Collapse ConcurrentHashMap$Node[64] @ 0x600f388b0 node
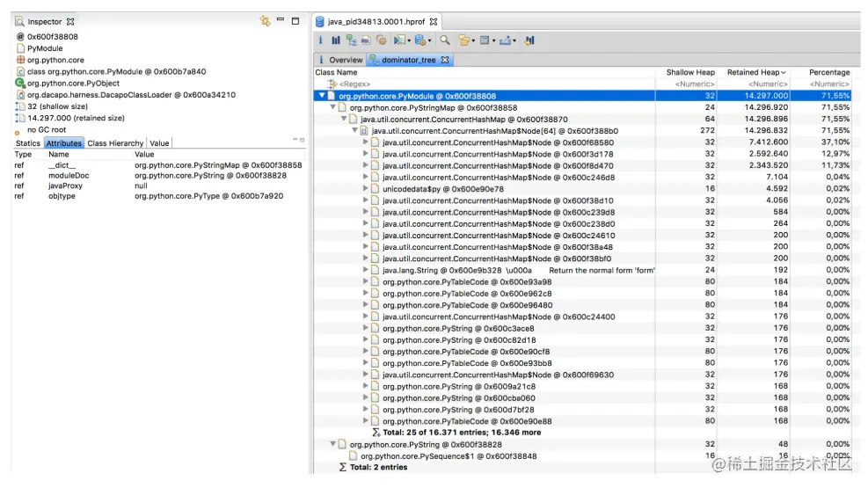 pos(354,131)
